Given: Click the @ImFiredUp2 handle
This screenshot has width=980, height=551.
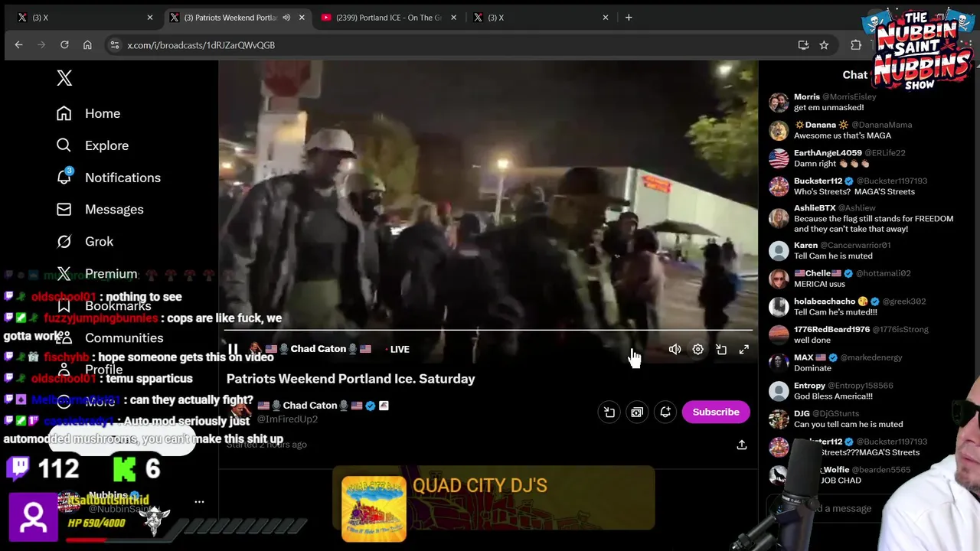Looking at the screenshot, I should tap(287, 419).
